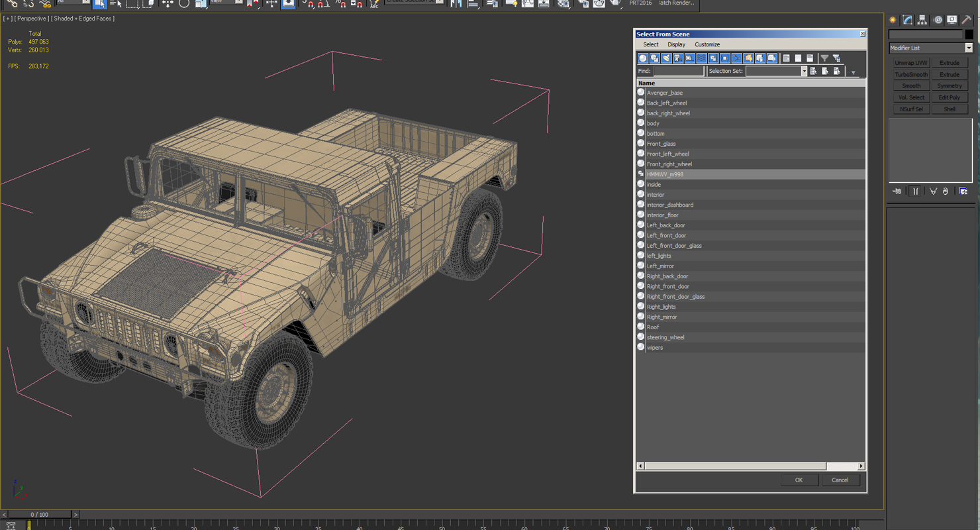Click the horizontal scrollbar thumb in object list

[x=735, y=466]
